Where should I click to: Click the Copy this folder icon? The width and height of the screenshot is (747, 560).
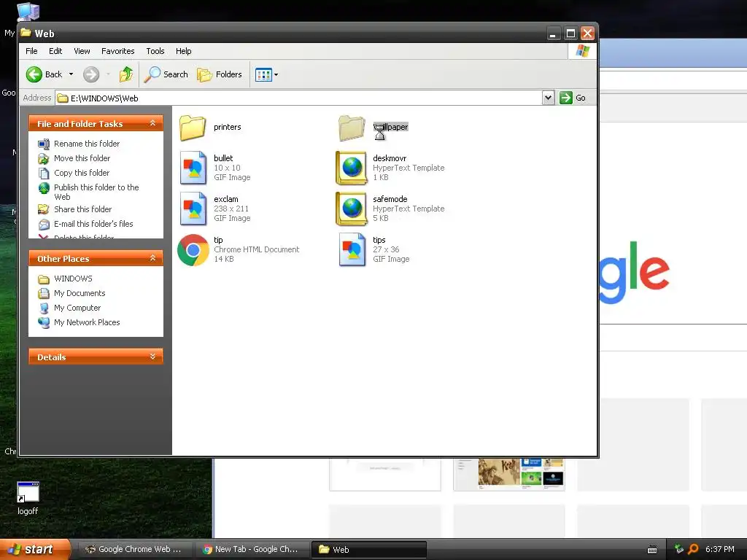click(x=44, y=174)
